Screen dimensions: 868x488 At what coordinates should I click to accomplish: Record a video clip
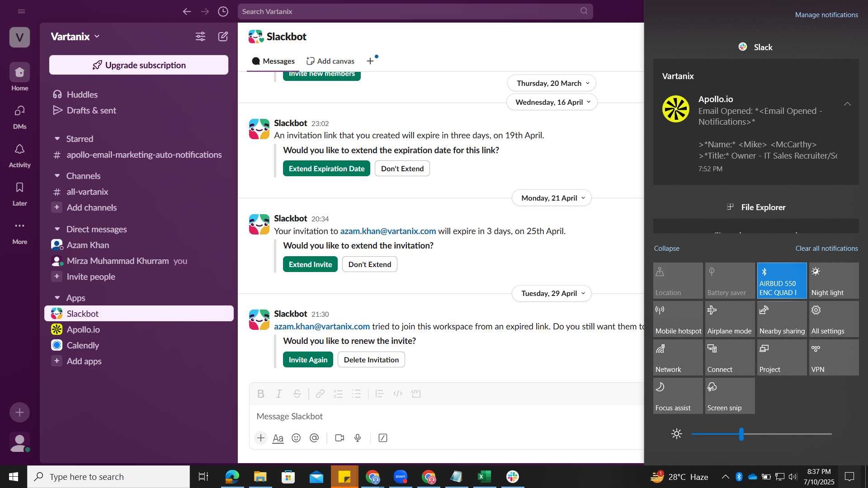pos(340,438)
